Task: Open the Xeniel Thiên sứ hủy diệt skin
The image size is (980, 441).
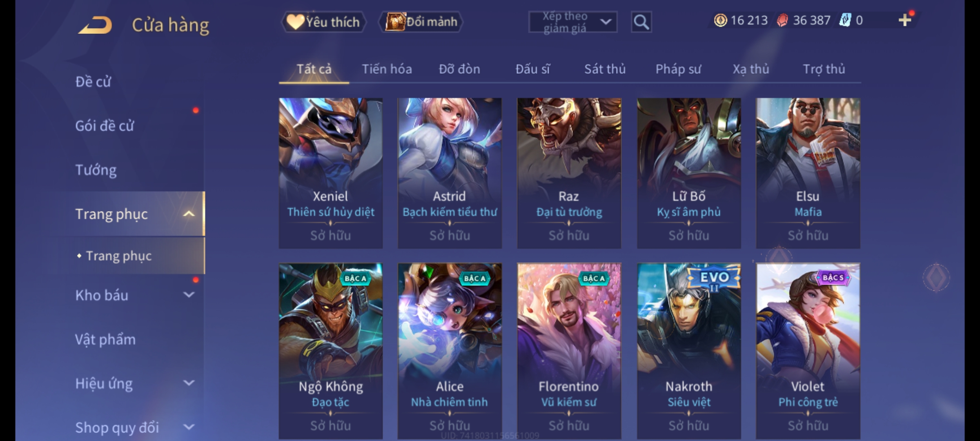Action: point(331,173)
